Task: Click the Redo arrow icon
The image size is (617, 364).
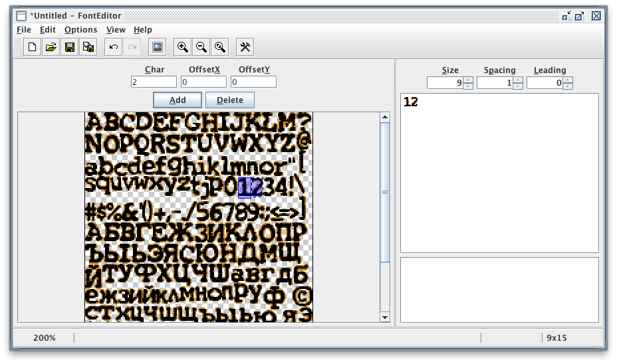Action: coord(132,47)
